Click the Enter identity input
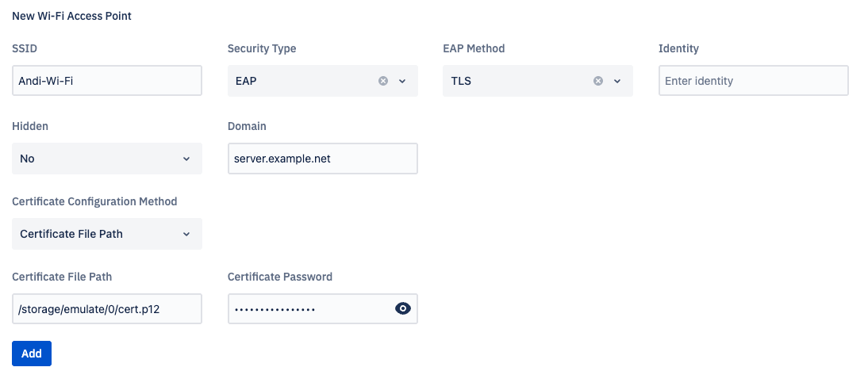Image resolution: width=868 pixels, height=390 pixels. [x=753, y=81]
